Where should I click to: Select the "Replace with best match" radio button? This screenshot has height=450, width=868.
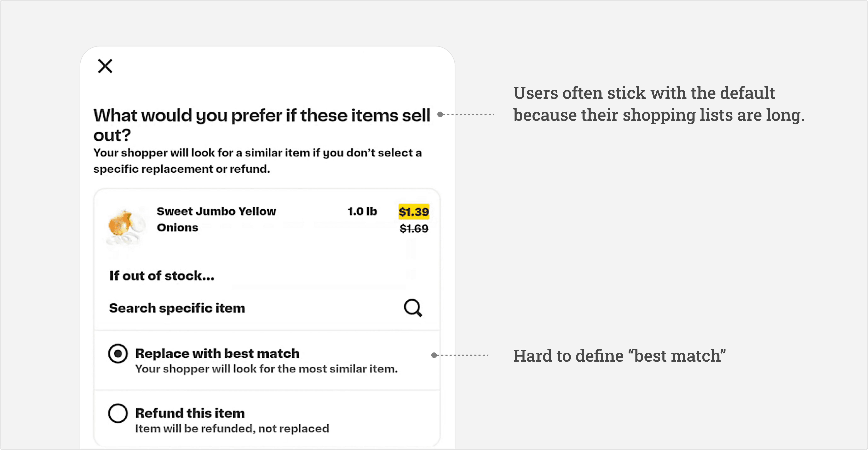click(x=118, y=354)
